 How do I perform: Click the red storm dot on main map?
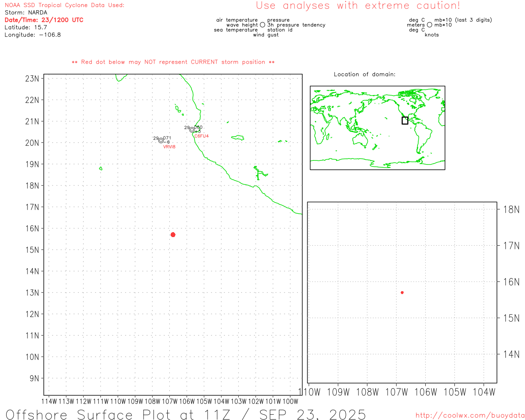click(173, 235)
